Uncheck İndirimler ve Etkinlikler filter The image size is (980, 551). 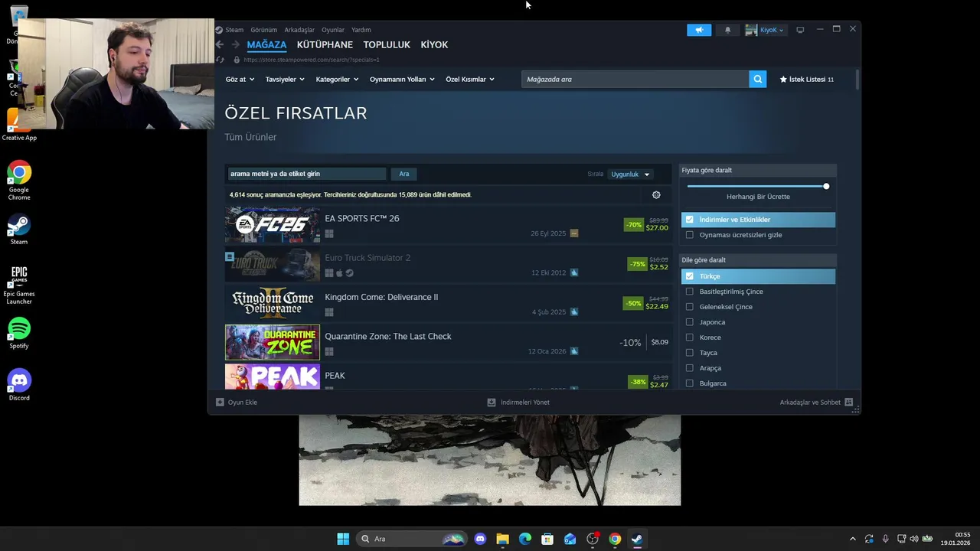690,220
